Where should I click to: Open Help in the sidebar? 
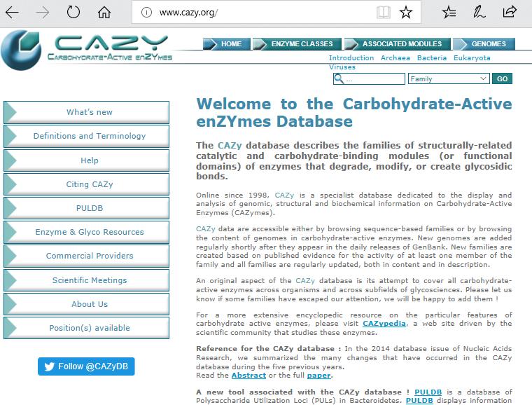pos(86,160)
